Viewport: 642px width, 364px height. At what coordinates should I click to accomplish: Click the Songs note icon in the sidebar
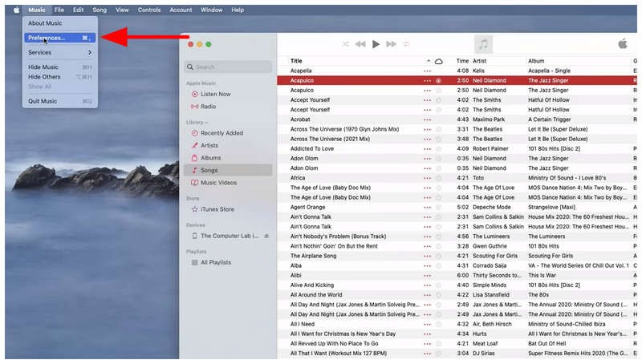(x=194, y=170)
